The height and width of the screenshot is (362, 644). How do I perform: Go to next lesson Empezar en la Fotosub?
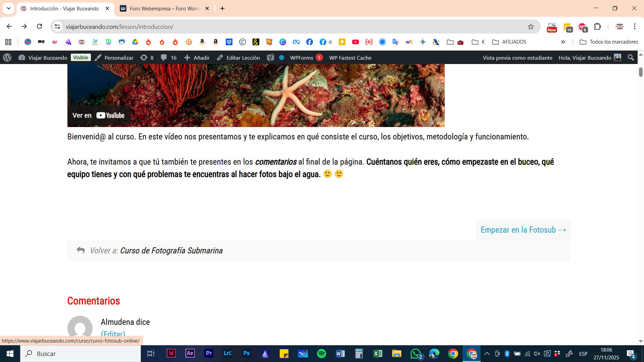523,230
